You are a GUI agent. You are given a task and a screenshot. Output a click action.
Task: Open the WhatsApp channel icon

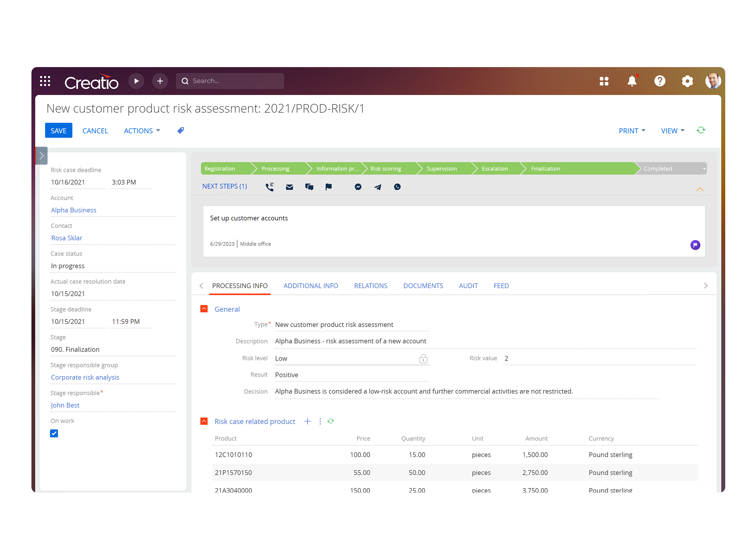(x=397, y=187)
